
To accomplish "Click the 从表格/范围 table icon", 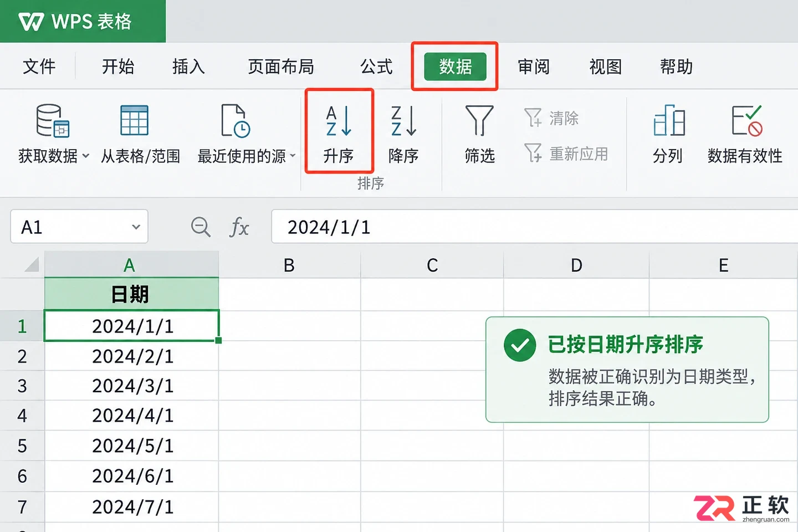I will pyautogui.click(x=134, y=120).
